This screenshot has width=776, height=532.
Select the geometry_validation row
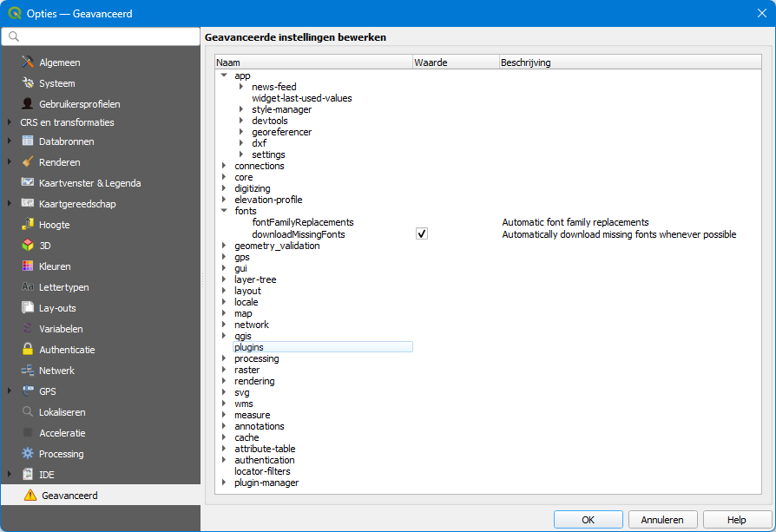click(x=277, y=246)
